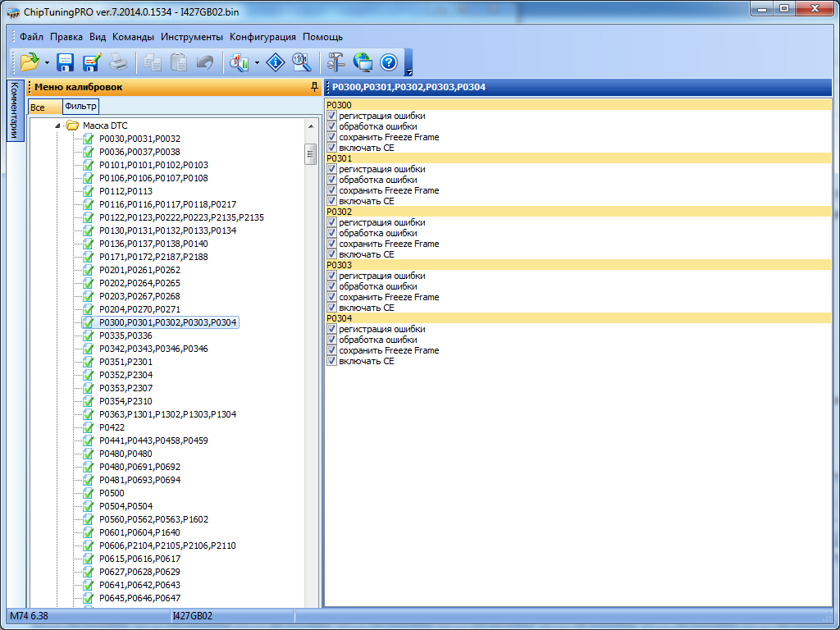Open the 'Инструменты' menu
This screenshot has height=630, width=840.
192,37
